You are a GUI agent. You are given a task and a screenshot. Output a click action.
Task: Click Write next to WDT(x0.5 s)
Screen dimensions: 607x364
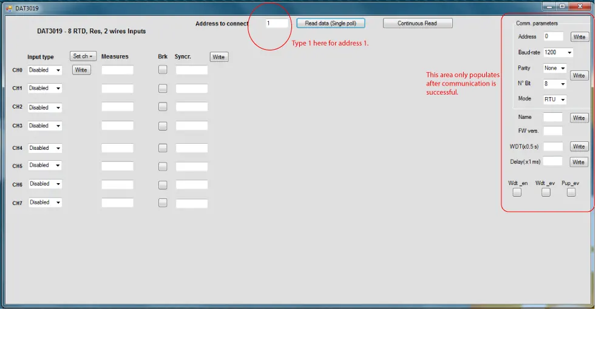(579, 147)
